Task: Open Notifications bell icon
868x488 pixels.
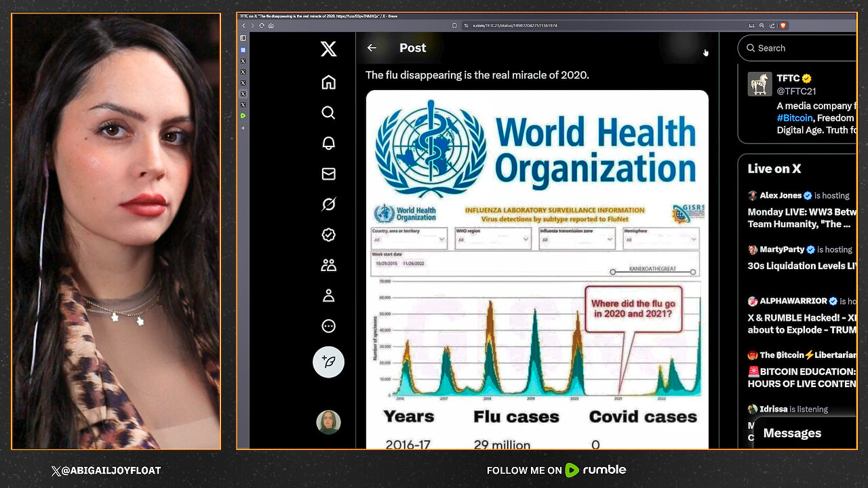Action: (x=328, y=143)
